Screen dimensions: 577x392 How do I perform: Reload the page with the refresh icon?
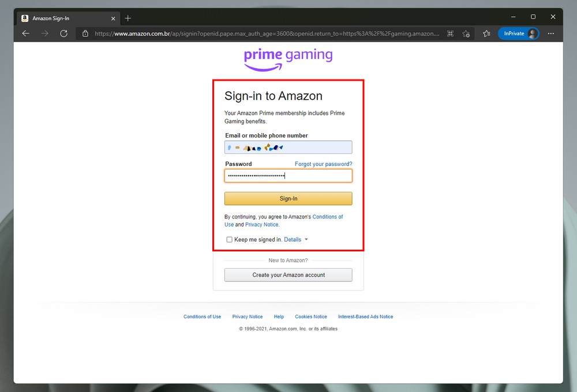[x=63, y=33]
